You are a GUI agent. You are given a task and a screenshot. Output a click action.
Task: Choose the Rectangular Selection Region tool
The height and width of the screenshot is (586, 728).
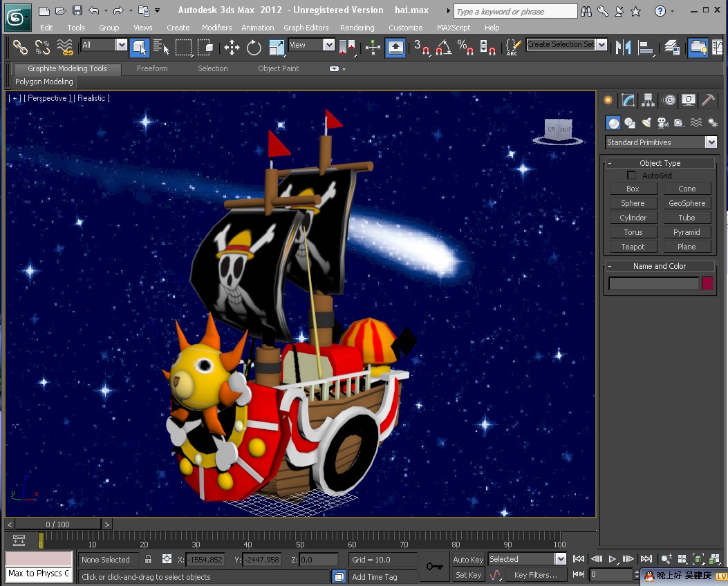point(183,47)
